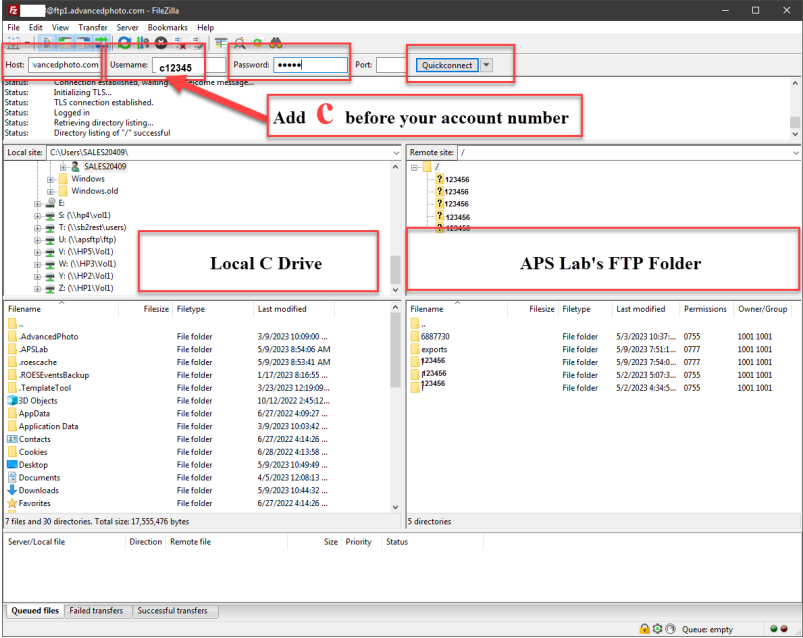Sort remote list by Owner/Group column

pos(763,309)
